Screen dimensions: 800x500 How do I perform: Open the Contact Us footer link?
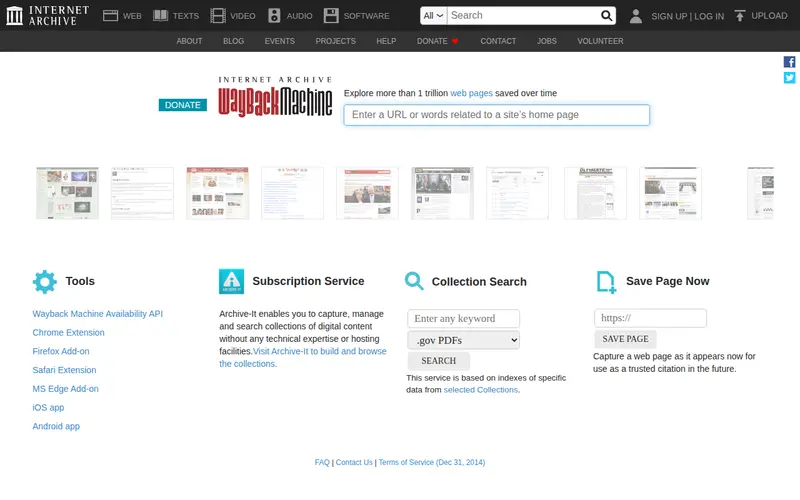354,462
